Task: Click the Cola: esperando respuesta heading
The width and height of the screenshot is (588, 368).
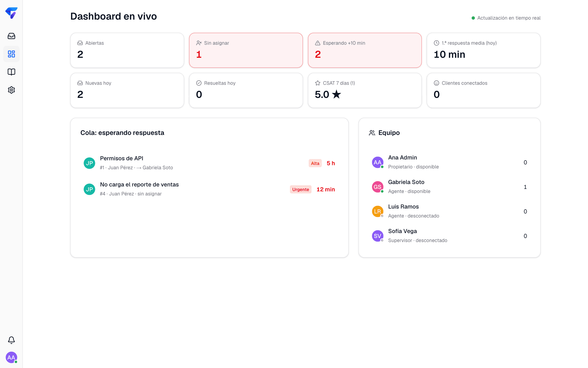Action: pos(122,133)
